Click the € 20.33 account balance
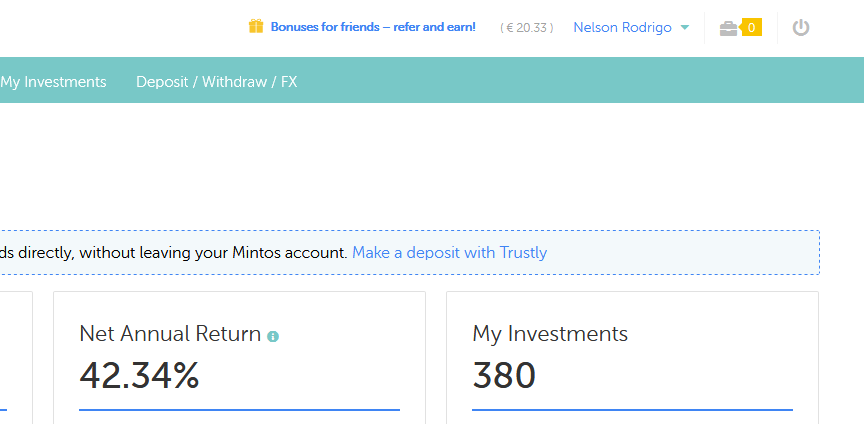Image resolution: width=864 pixels, height=424 pixels. (526, 28)
